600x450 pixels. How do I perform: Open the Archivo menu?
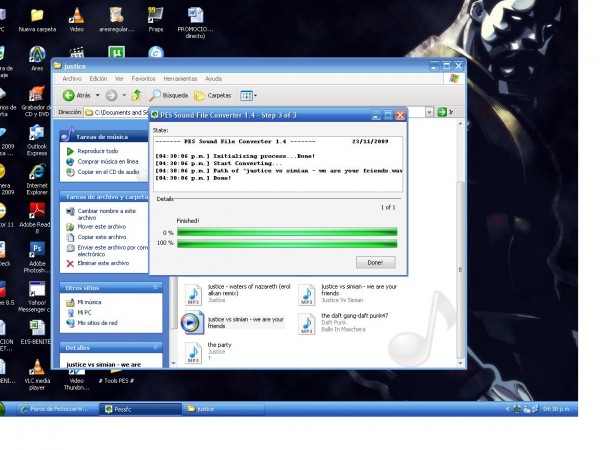72,79
